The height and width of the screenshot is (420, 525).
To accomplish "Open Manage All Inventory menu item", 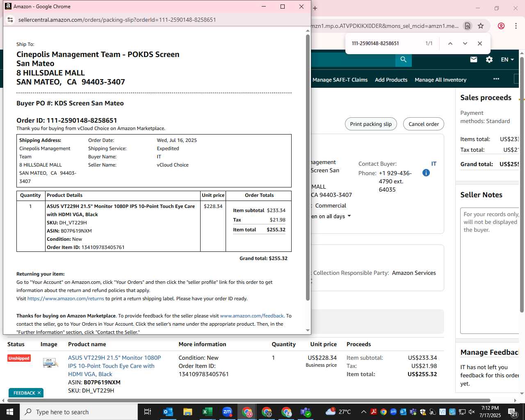I will 441,80.
